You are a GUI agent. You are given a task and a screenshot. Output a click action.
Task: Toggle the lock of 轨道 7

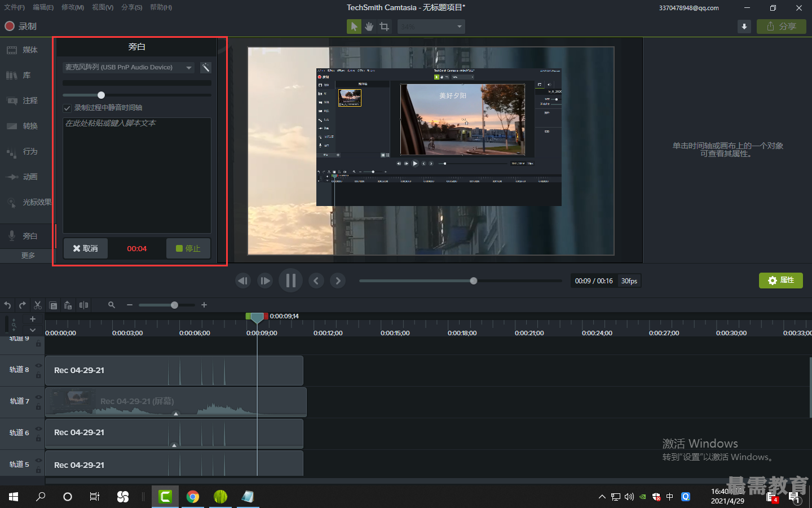pos(38,406)
